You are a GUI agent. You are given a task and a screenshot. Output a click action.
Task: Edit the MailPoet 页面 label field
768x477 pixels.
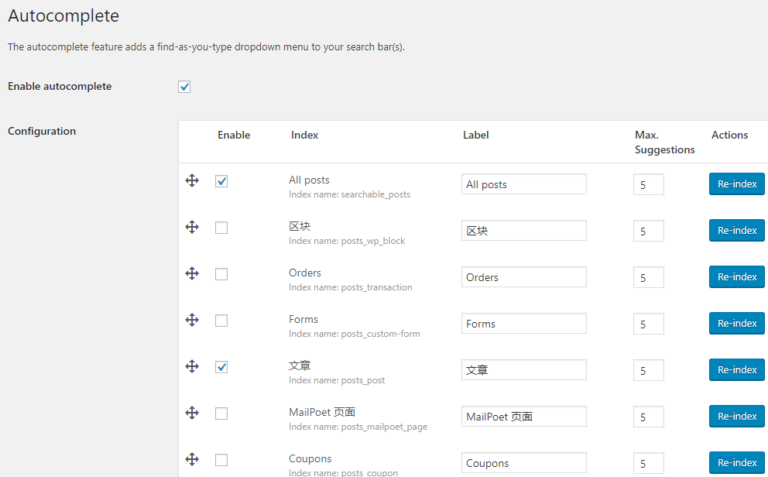pos(524,417)
